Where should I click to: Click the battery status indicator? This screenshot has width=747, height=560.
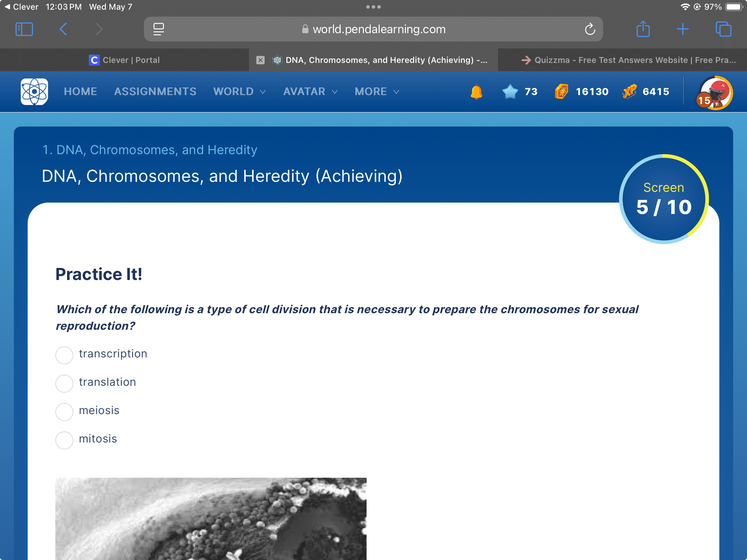tap(734, 7)
